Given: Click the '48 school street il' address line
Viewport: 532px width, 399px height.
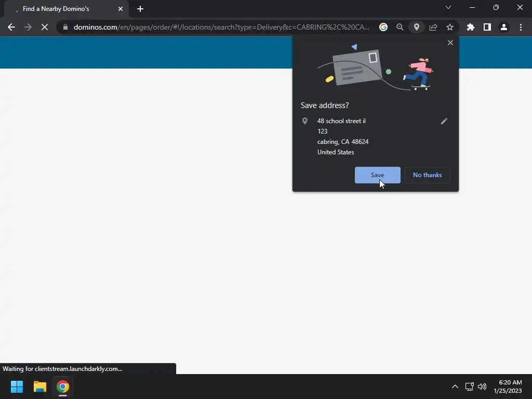Looking at the screenshot, I should pos(341,121).
